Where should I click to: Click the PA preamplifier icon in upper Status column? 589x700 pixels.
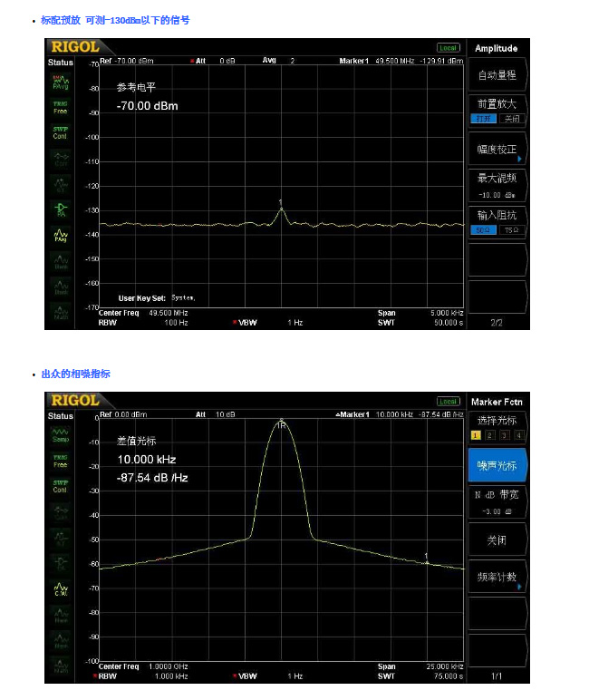[x=60, y=208]
